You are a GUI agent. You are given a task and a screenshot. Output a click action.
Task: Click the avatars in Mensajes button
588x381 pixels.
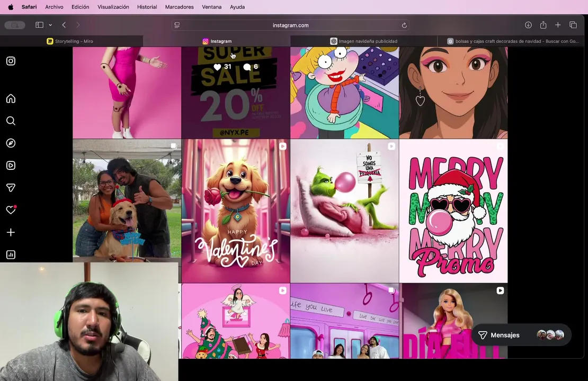pos(550,335)
